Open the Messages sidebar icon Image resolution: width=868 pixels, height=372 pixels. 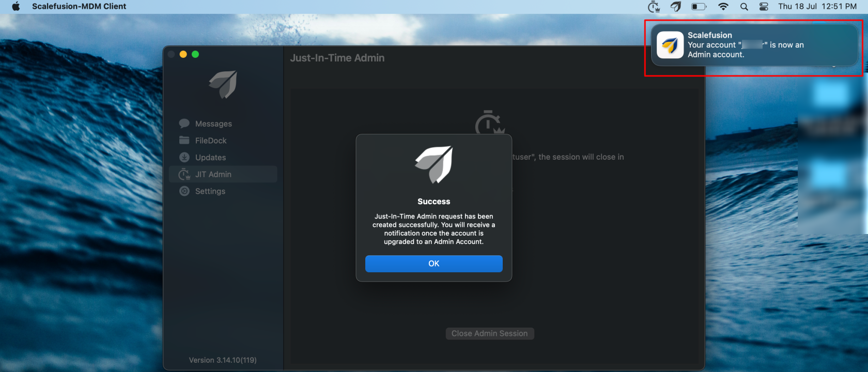[184, 123]
